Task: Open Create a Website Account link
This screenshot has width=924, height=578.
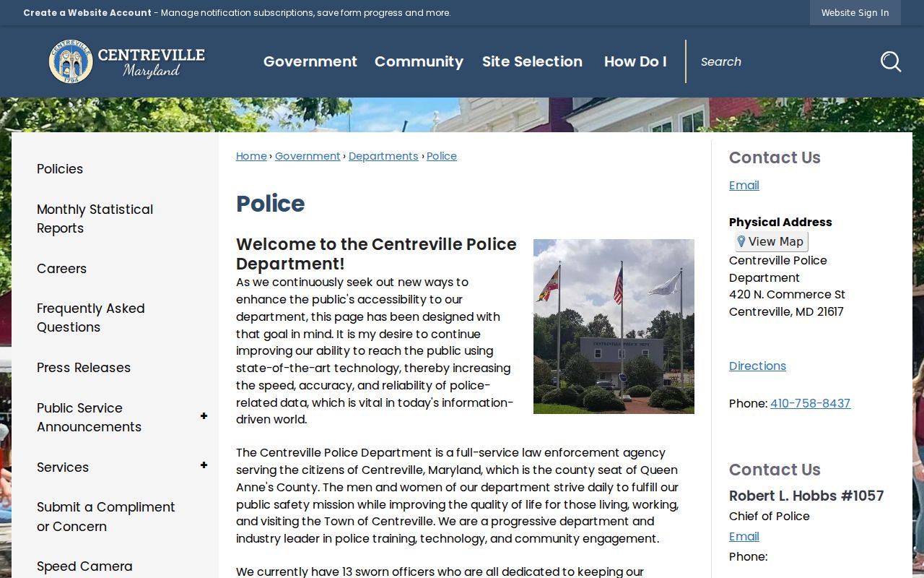Action: click(x=87, y=12)
